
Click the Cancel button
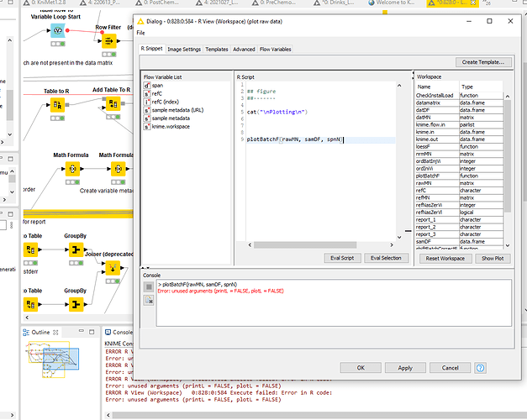tap(450, 368)
